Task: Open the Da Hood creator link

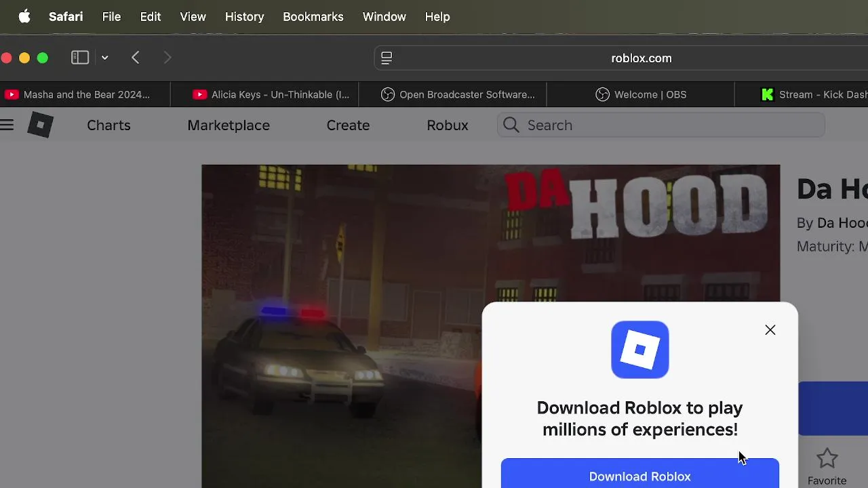Action: click(x=842, y=223)
